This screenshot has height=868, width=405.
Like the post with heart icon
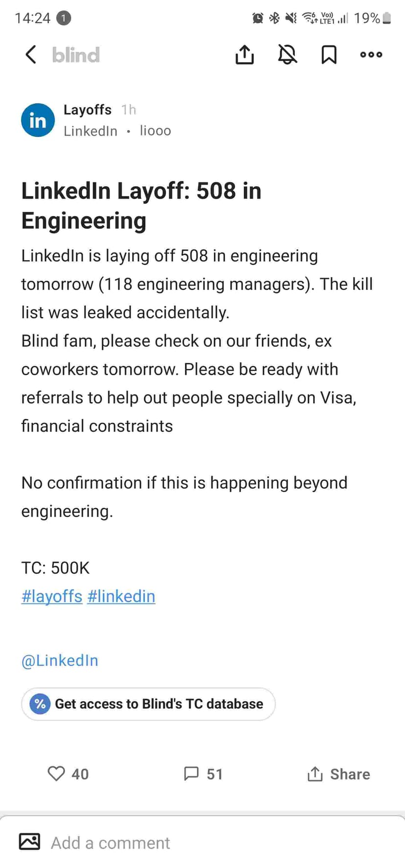pyautogui.click(x=56, y=774)
